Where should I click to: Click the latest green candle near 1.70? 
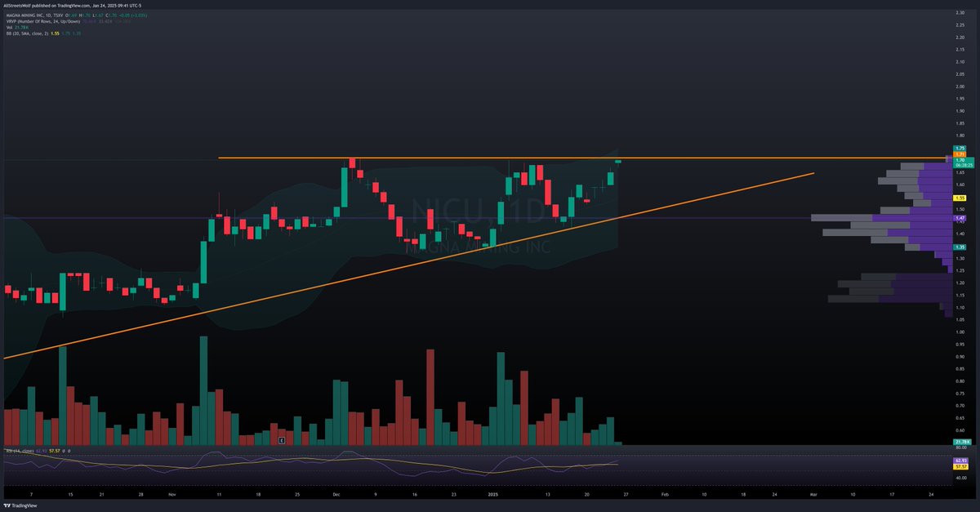point(618,162)
